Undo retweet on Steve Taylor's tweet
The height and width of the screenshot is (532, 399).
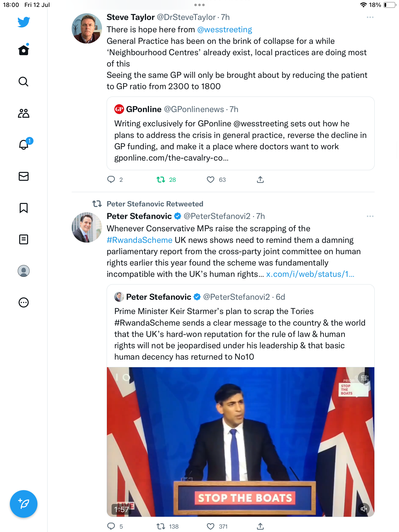(161, 180)
